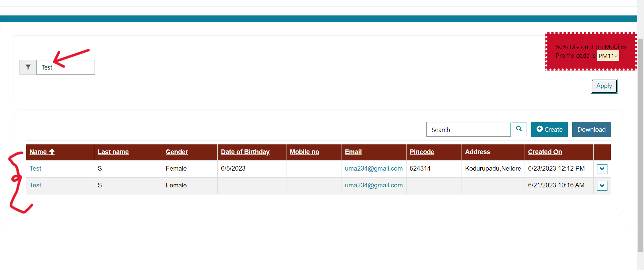Sort by the Name column header

click(x=38, y=152)
